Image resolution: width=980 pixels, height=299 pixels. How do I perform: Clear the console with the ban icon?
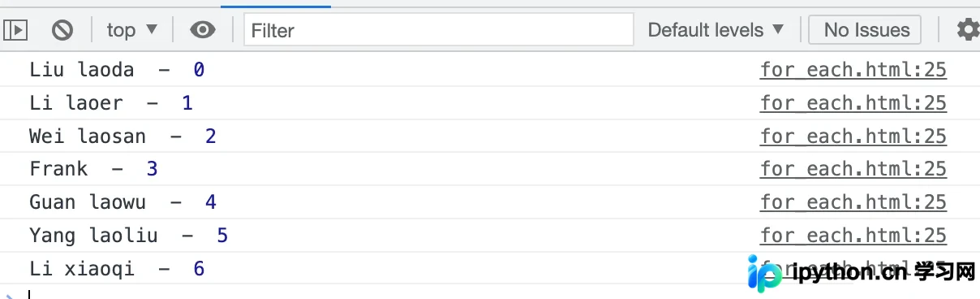(x=62, y=30)
